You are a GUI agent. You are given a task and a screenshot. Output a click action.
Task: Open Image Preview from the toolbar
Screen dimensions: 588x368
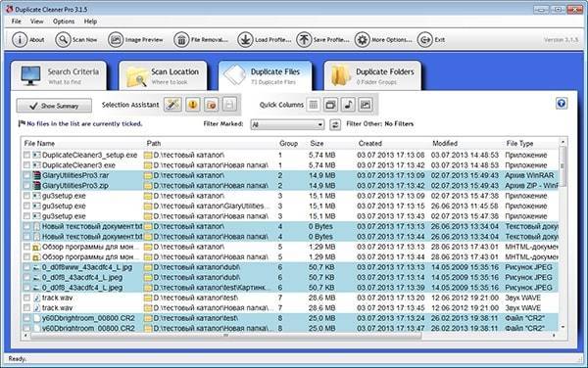click(116, 39)
